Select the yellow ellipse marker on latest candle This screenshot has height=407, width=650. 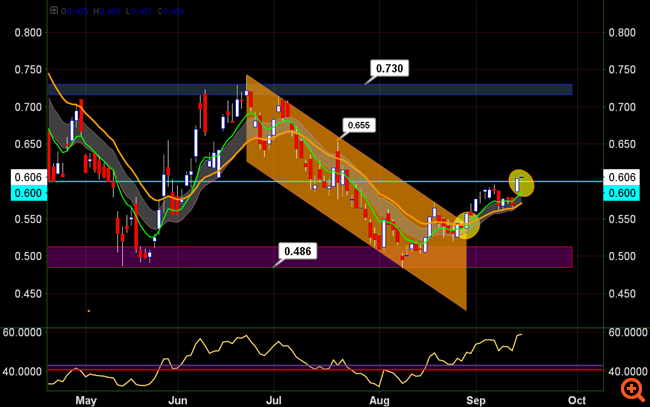pyautogui.click(x=520, y=183)
